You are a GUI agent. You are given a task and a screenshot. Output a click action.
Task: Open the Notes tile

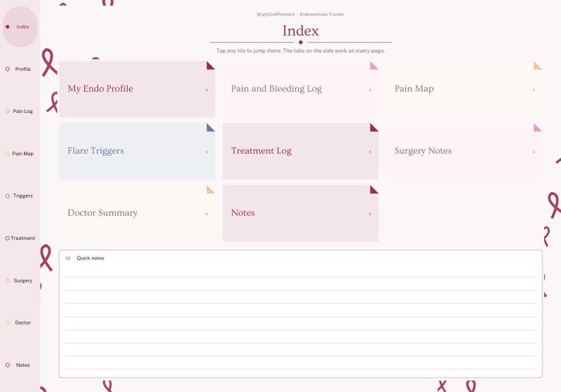[x=300, y=213]
